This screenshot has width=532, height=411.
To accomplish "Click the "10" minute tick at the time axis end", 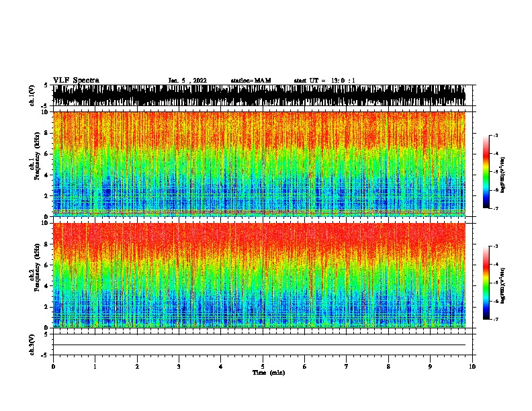I will coord(472,367).
